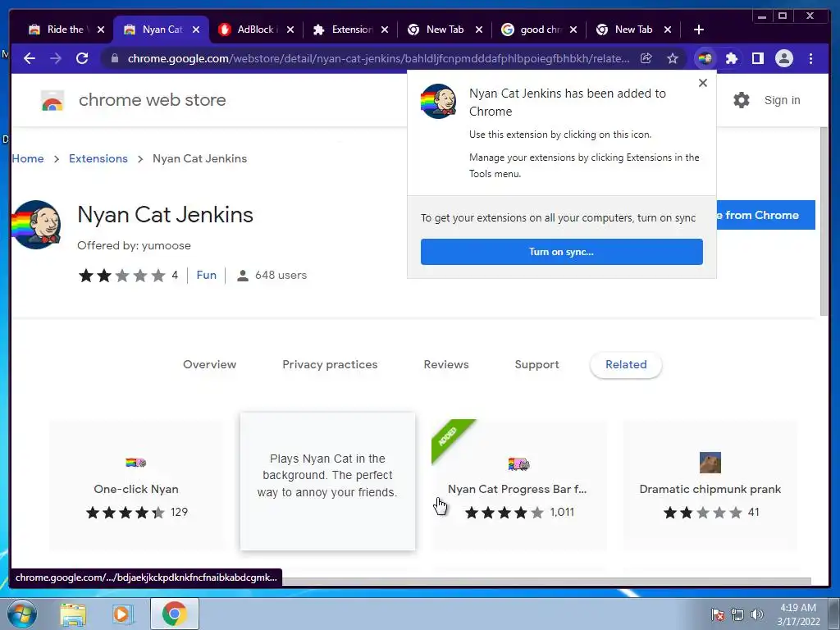Open the Chrome profile avatar
Screen dimensions: 840x630
783,58
